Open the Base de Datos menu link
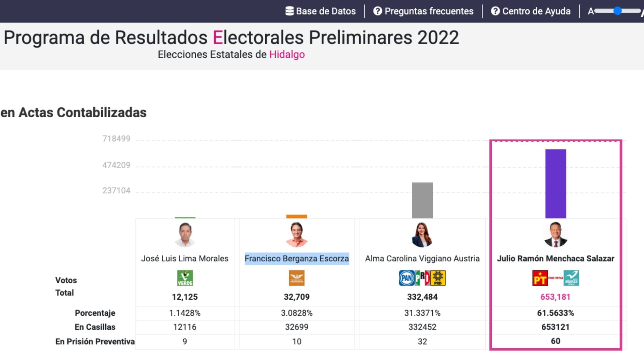 point(326,11)
